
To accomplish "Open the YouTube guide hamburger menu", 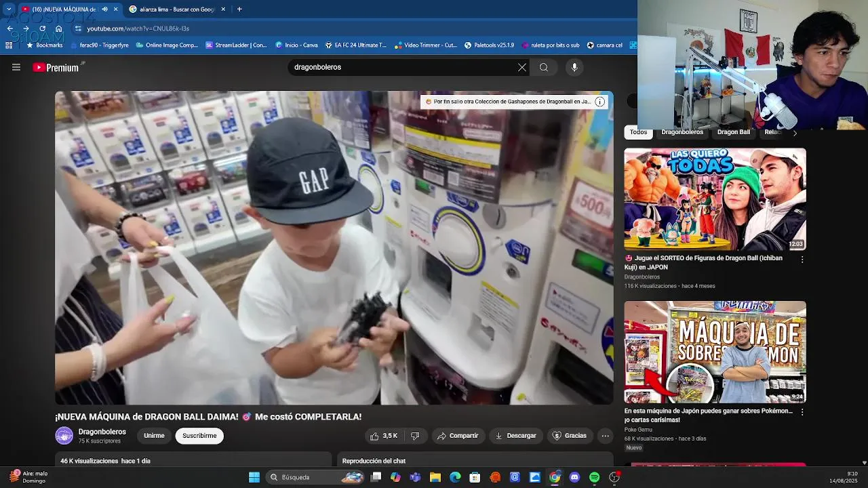I will [x=16, y=67].
